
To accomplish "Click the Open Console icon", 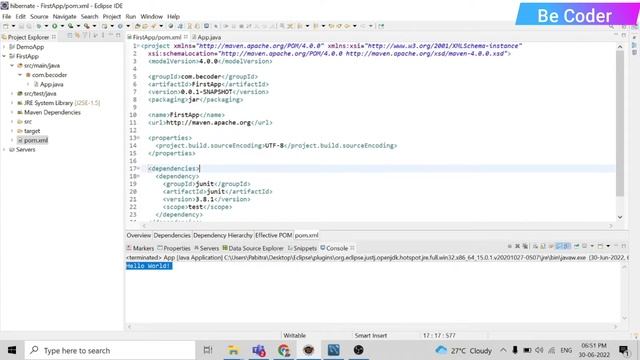I will 600,246.
